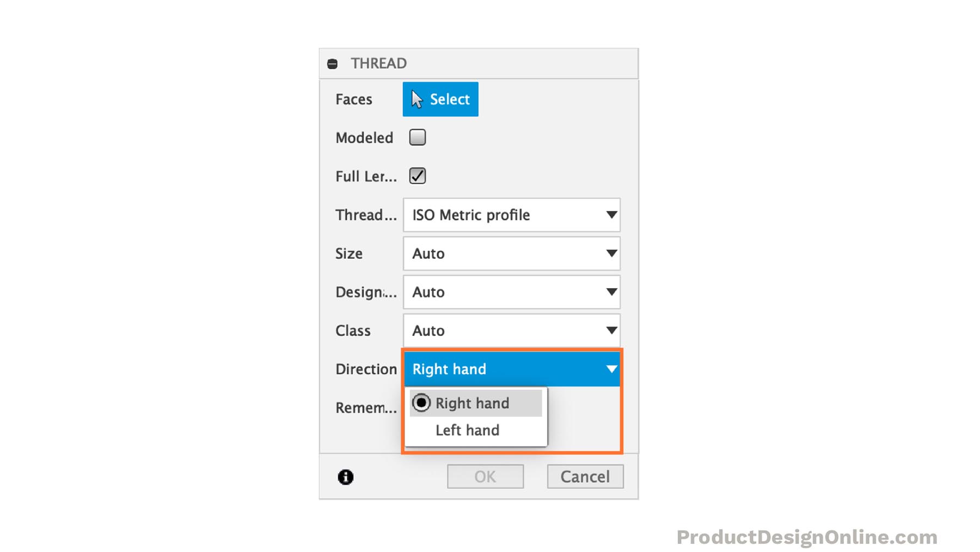Choose the Right hand radio option
Image resolution: width=980 pixels, height=552 pixels.
pyautogui.click(x=476, y=403)
